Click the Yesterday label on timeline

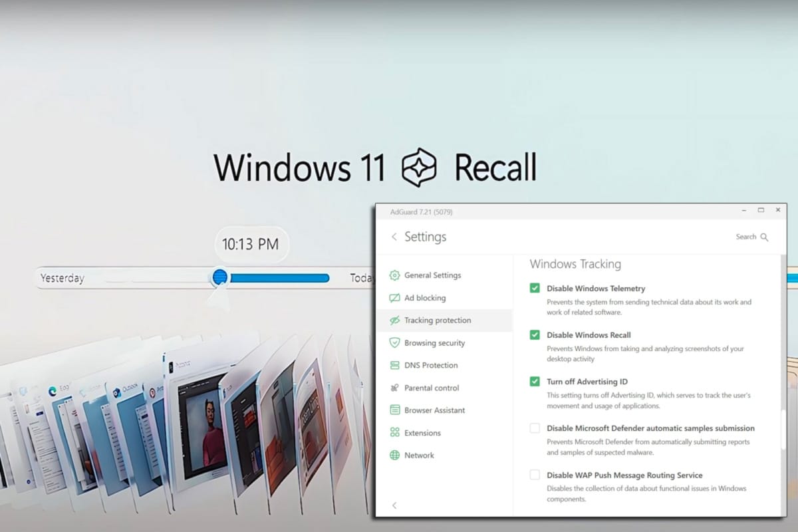click(x=63, y=278)
